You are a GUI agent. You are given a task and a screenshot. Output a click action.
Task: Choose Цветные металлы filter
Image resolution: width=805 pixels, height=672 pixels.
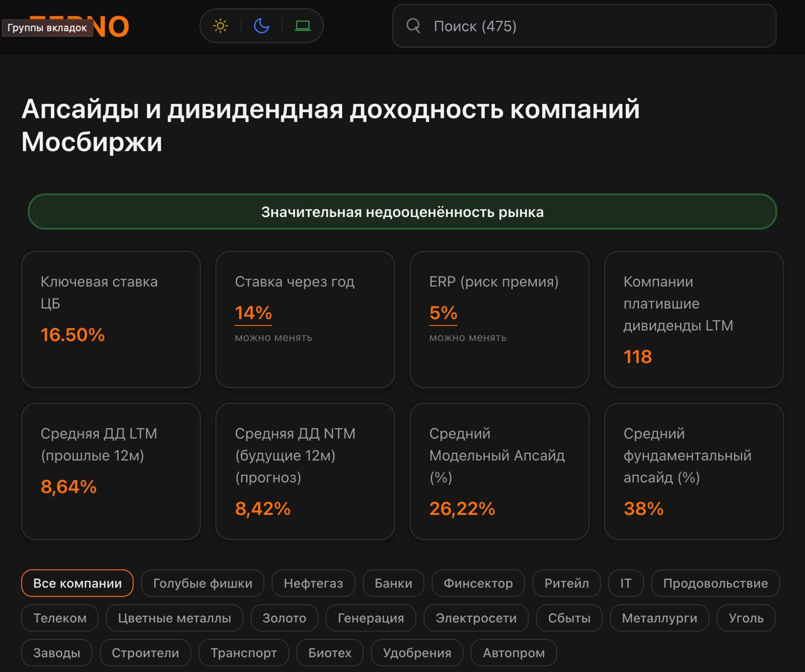click(174, 618)
